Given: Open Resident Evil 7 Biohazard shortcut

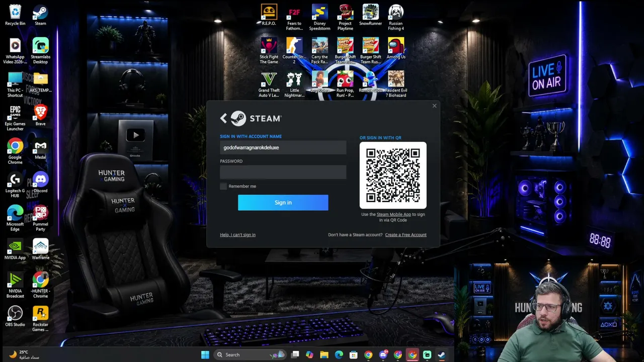Looking at the screenshot, I should pyautogui.click(x=396, y=84).
